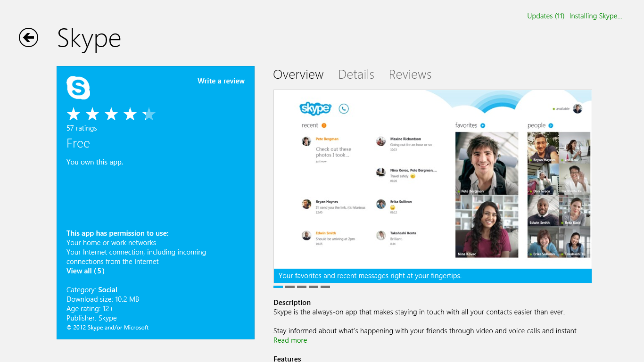The height and width of the screenshot is (362, 644).
Task: Click Nina Kovac favorite photo in screenshot
Action: (487, 227)
